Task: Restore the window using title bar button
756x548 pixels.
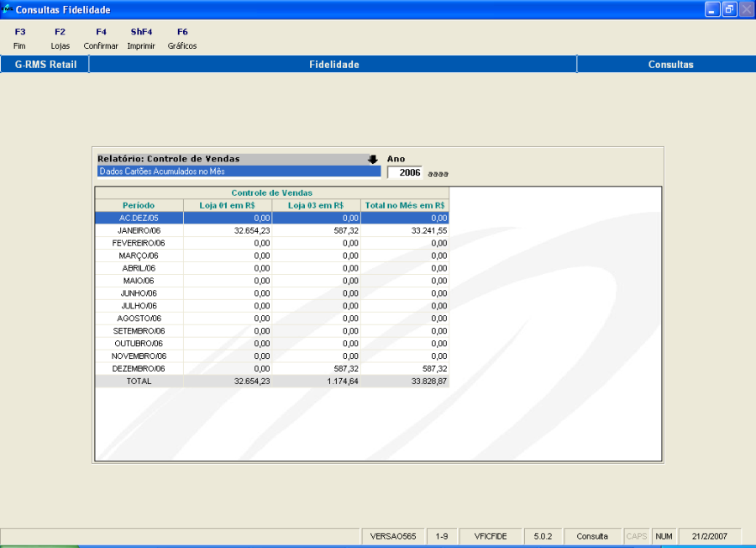Action: [728, 9]
